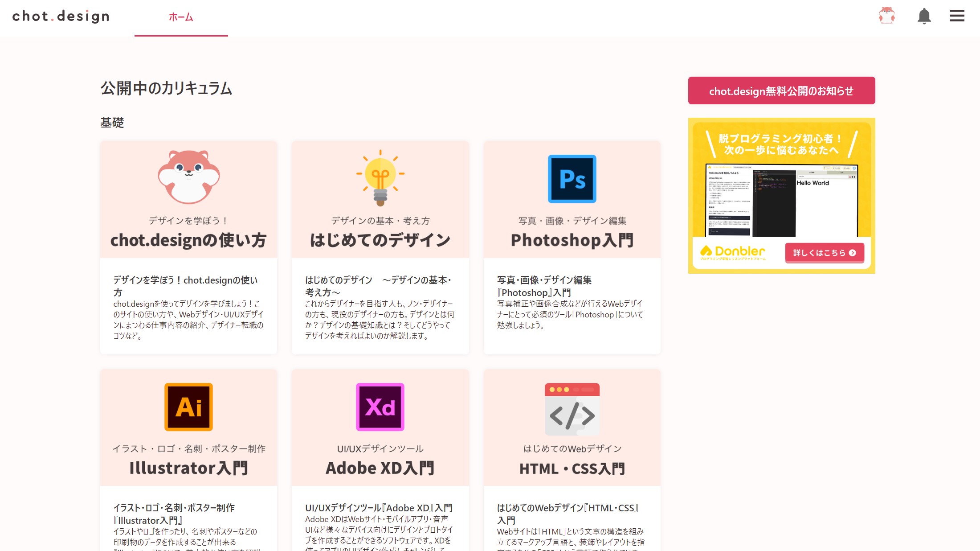This screenshot has height=551, width=980.
Task: Click the HTML code brackets icon
Action: pyautogui.click(x=572, y=409)
